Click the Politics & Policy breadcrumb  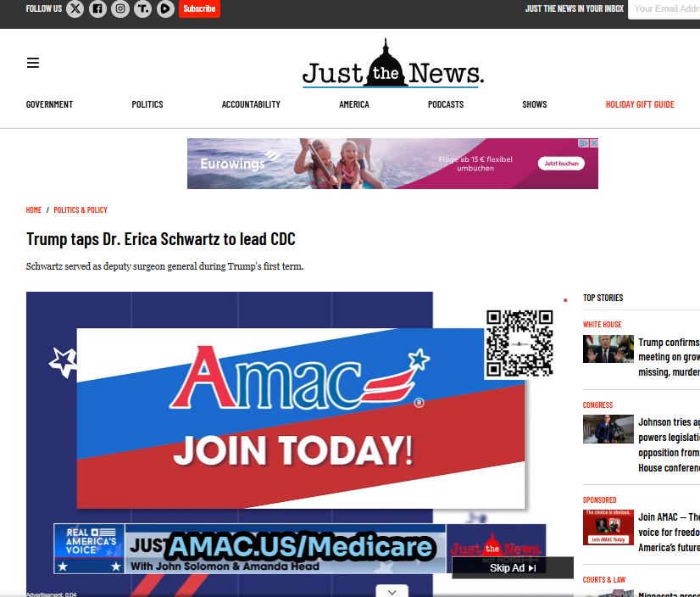click(81, 209)
